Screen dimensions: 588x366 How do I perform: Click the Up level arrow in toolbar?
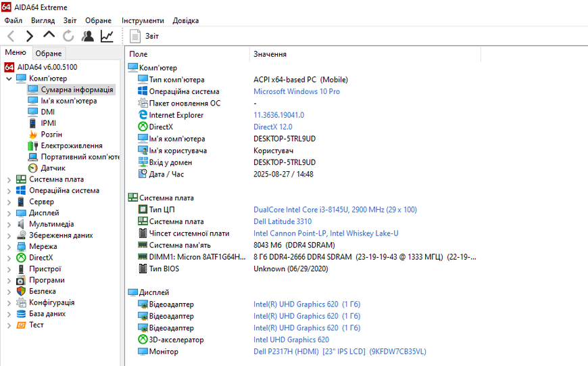point(49,35)
